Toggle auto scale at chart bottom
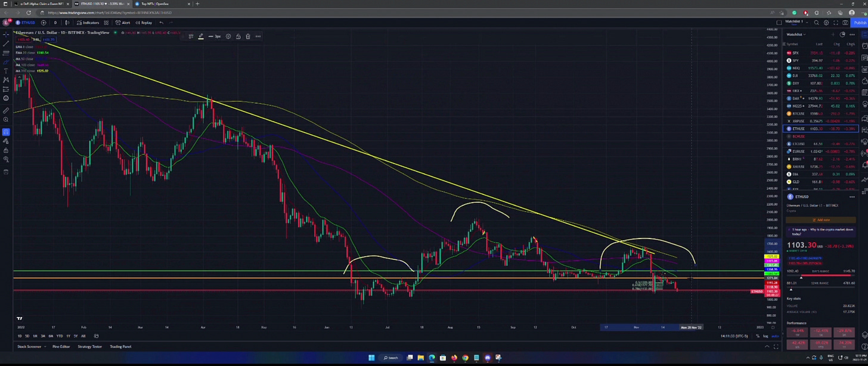 (776, 336)
